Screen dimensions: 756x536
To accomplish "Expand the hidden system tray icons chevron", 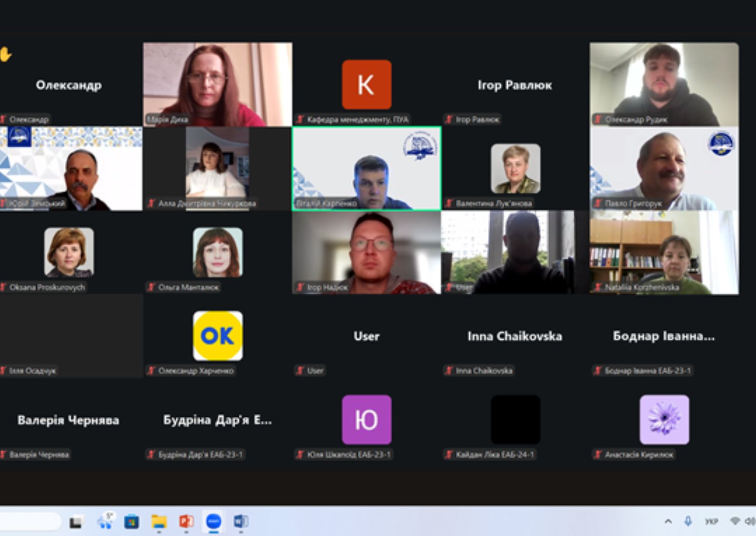I will pos(668,521).
